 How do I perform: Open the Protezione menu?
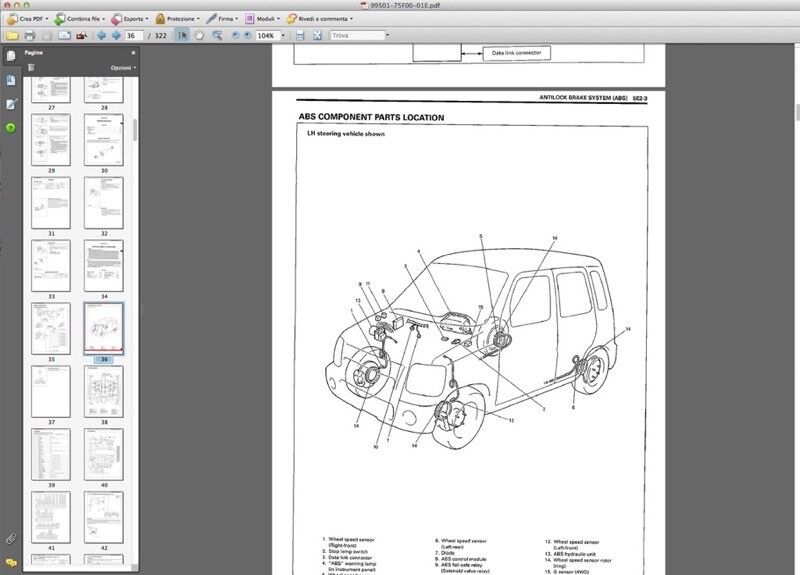tap(178, 18)
